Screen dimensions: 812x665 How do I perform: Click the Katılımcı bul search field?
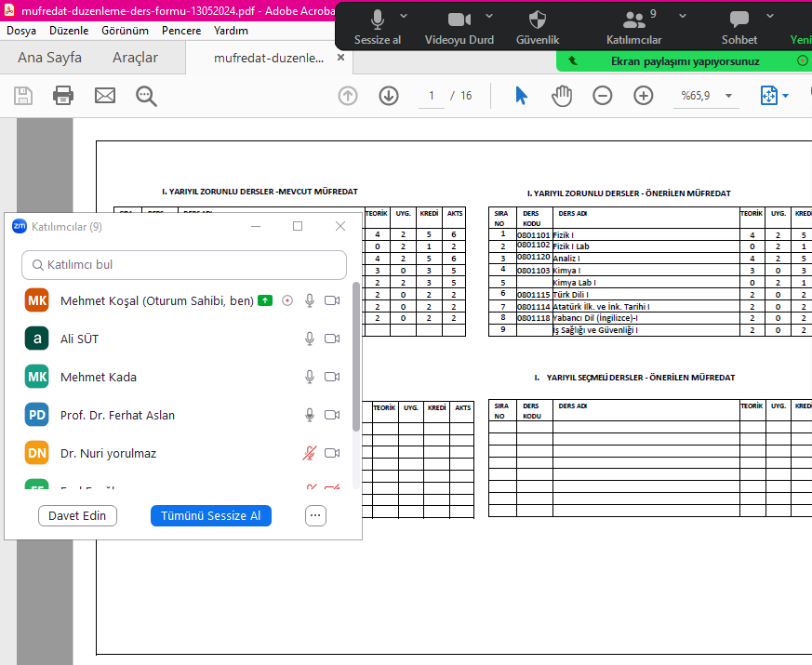[x=184, y=265]
